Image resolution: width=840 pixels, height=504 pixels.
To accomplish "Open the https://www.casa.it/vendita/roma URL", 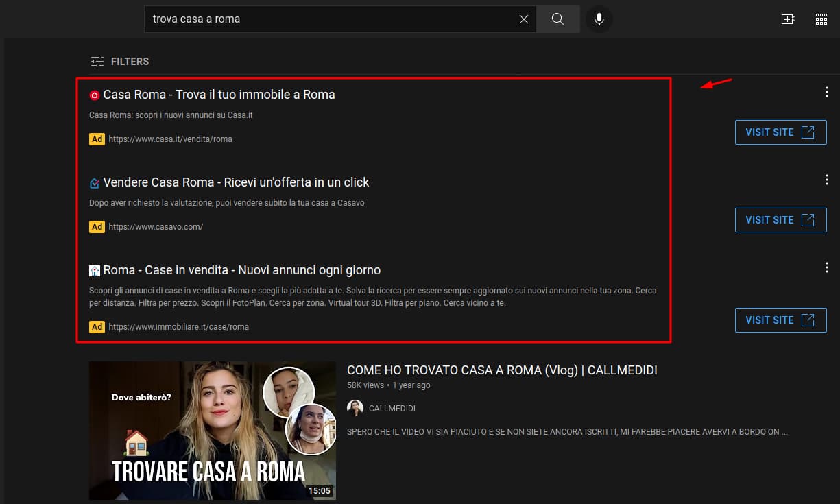I will point(170,139).
